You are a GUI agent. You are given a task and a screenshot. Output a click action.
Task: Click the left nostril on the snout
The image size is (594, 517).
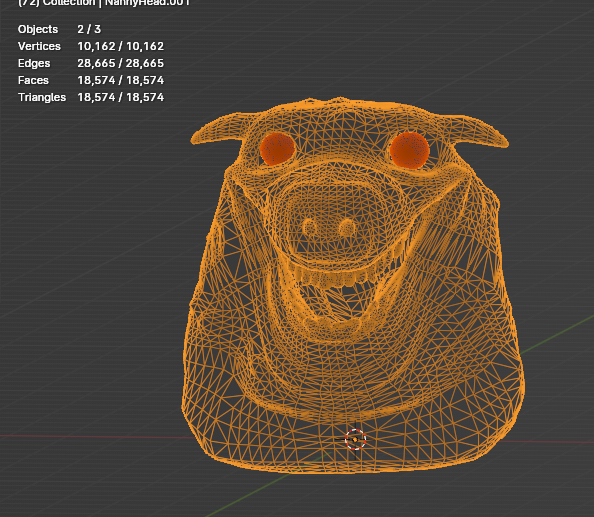click(x=310, y=228)
